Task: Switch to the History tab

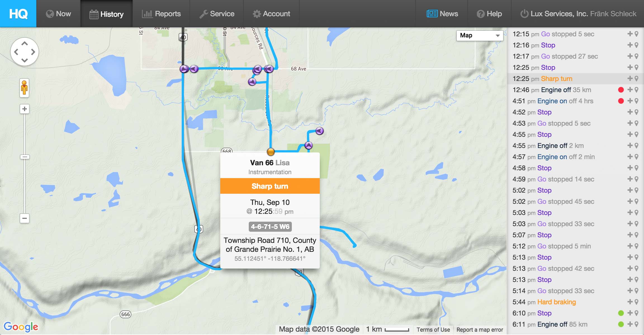Action: (106, 13)
